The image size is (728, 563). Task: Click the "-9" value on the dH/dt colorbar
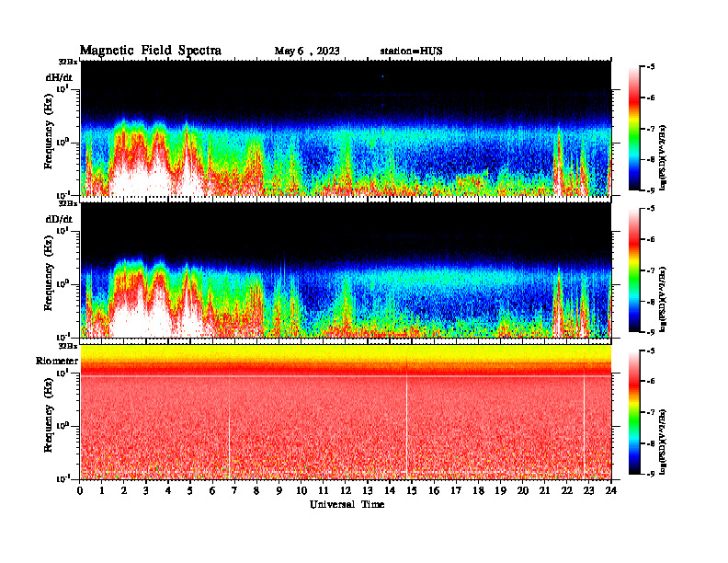651,190
